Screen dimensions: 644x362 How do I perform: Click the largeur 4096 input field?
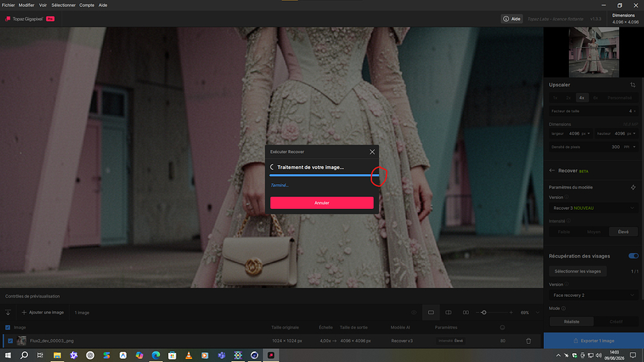tap(571, 133)
